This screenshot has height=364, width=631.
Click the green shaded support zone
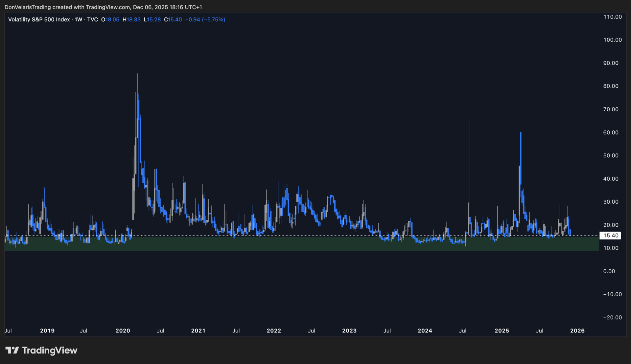(296, 244)
